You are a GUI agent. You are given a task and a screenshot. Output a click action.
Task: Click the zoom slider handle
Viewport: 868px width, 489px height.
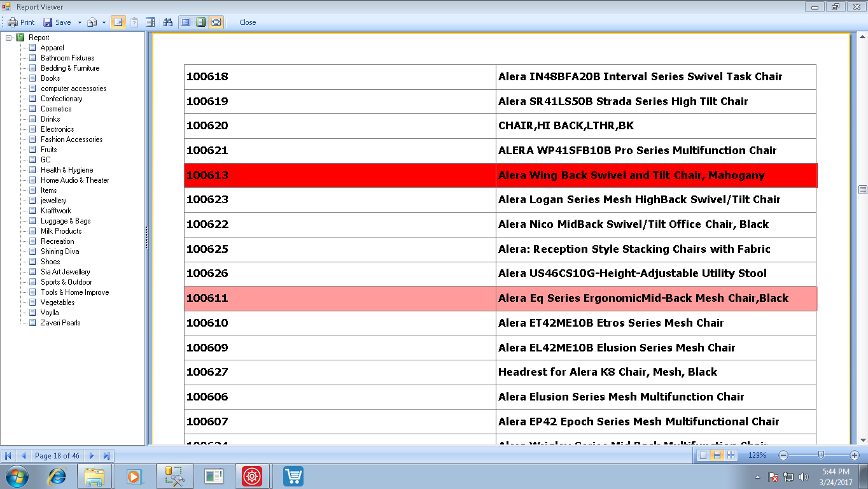(821, 455)
